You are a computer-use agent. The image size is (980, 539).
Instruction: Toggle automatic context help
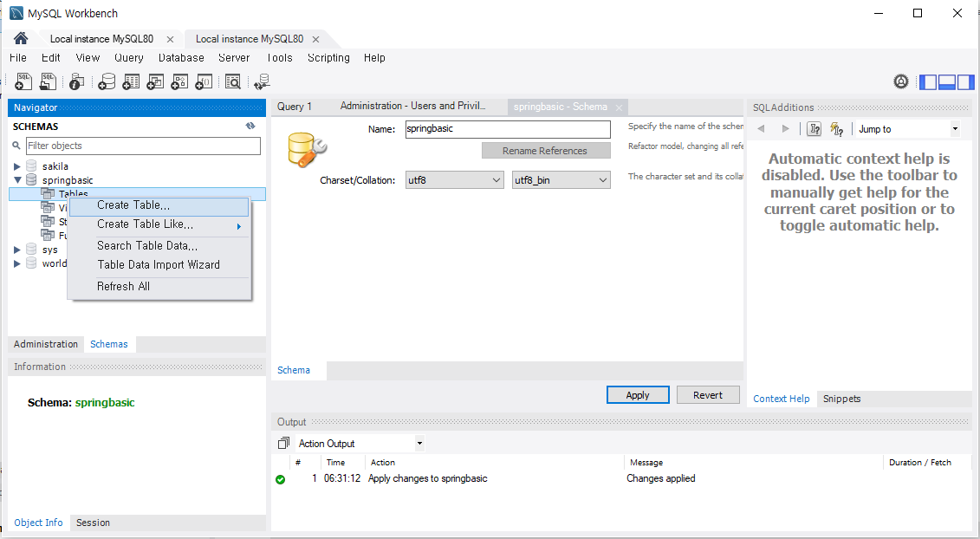click(837, 129)
